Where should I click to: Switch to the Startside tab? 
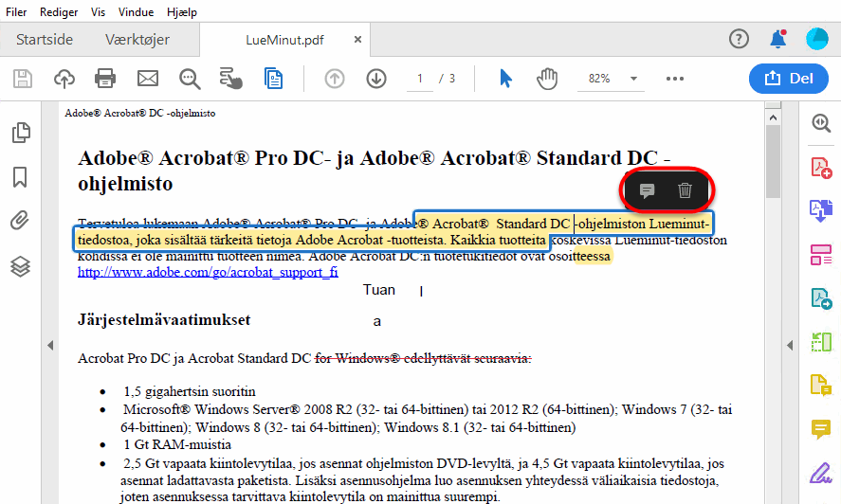point(45,40)
